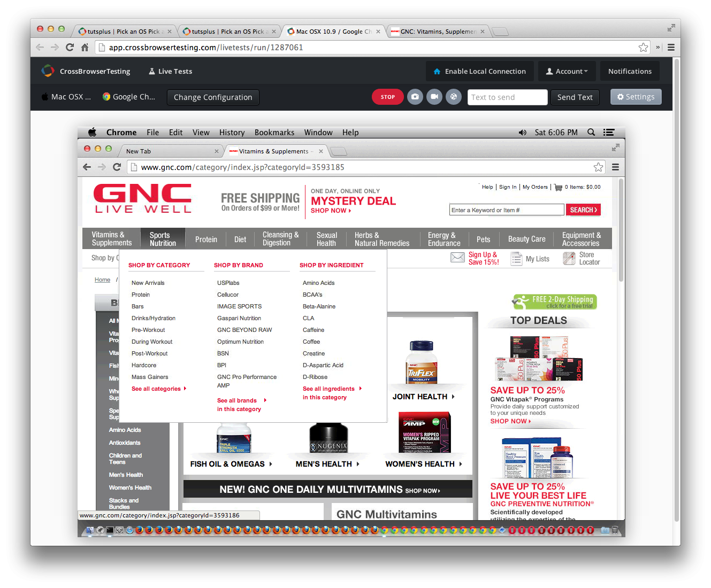Go to home in the outer browser

coord(85,47)
